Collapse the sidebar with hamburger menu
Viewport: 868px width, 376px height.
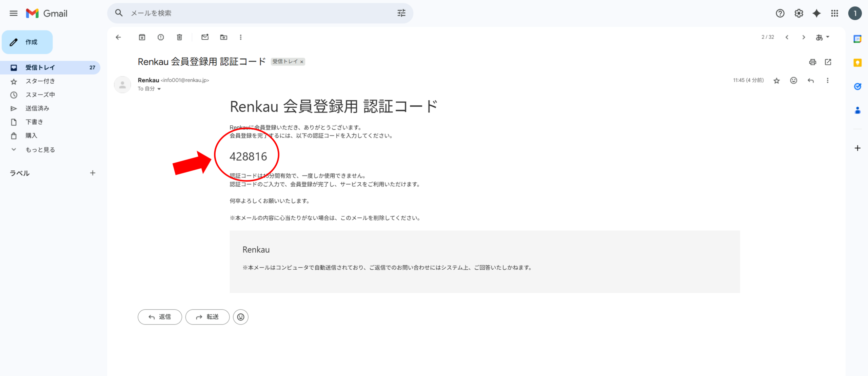tap(13, 13)
